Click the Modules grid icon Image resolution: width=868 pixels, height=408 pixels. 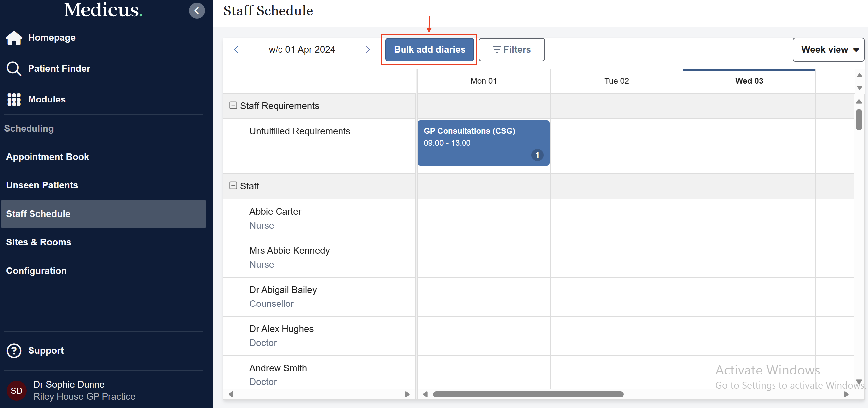tap(14, 100)
